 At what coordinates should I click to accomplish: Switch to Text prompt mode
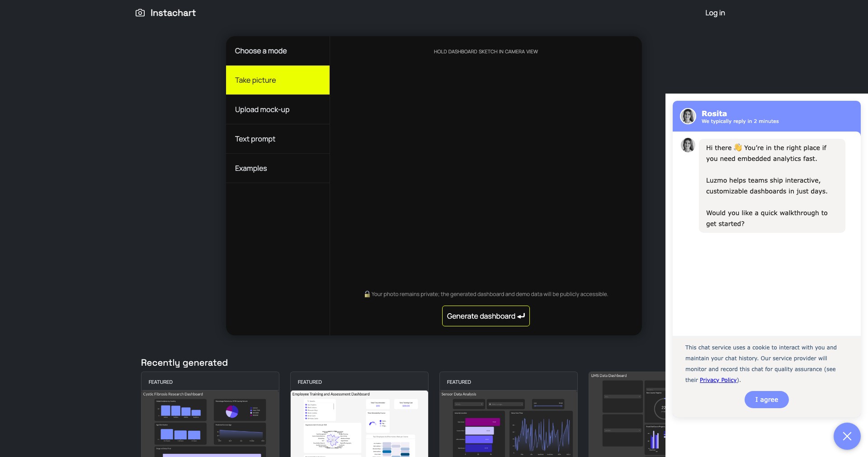(x=278, y=139)
